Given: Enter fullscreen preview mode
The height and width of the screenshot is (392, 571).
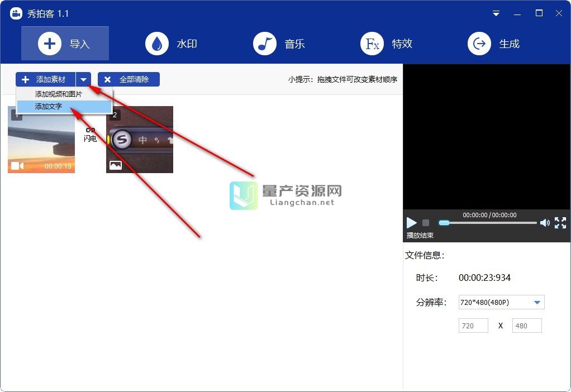Looking at the screenshot, I should (x=560, y=222).
